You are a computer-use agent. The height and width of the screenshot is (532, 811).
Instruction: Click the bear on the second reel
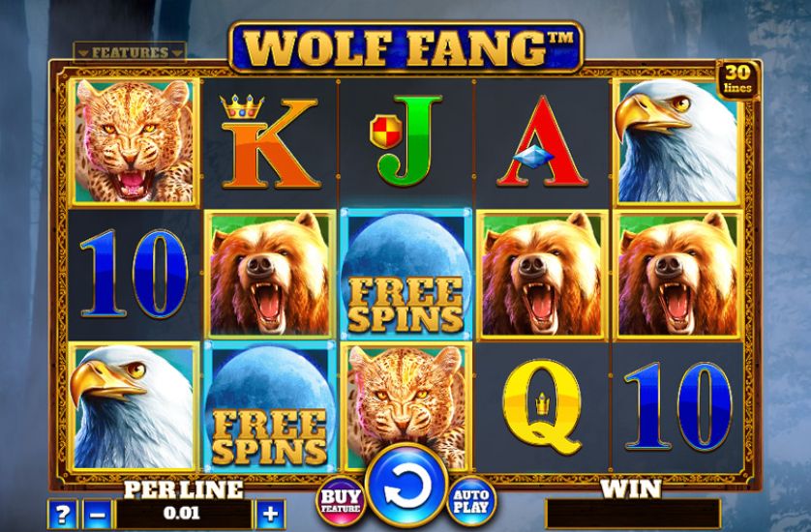[270, 274]
